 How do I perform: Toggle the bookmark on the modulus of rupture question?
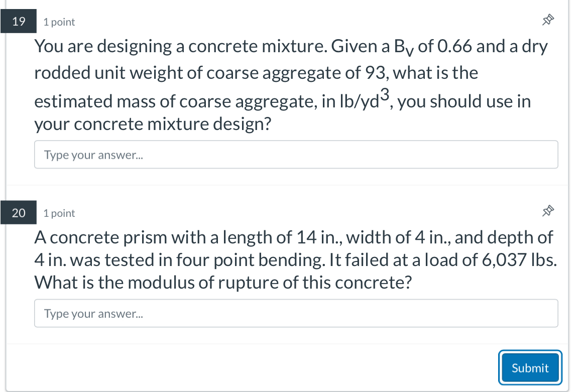tap(548, 211)
